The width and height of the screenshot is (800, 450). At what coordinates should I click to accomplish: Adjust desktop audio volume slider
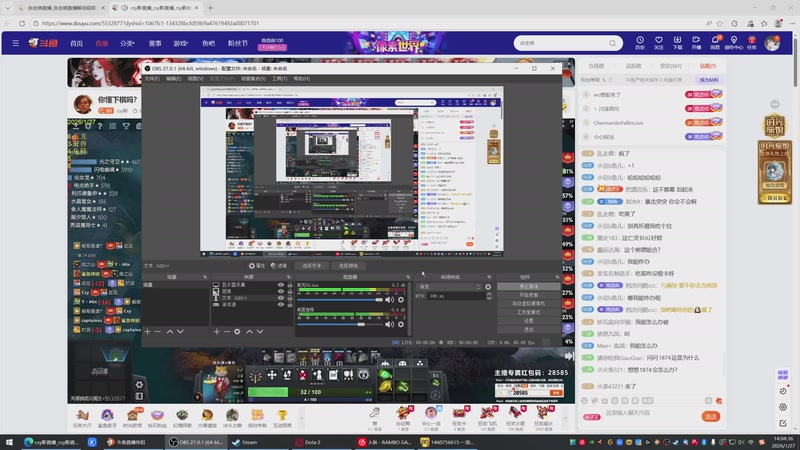(x=340, y=324)
